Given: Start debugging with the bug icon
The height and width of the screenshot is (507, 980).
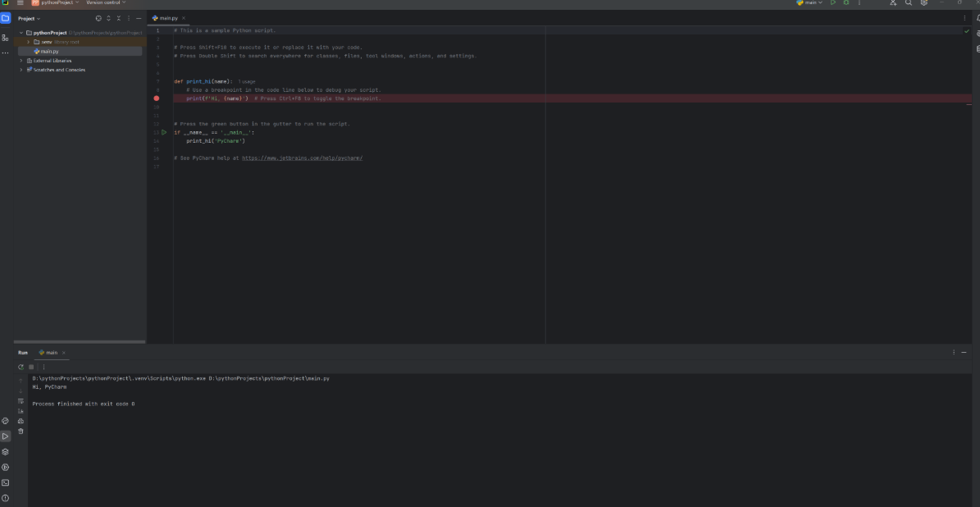Looking at the screenshot, I should [x=846, y=3].
